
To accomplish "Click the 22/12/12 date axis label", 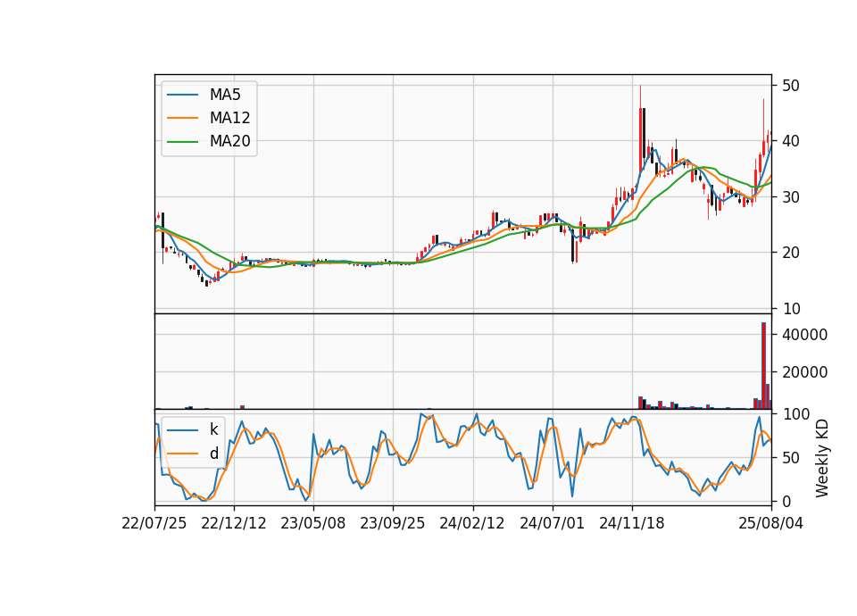I will coord(234,524).
